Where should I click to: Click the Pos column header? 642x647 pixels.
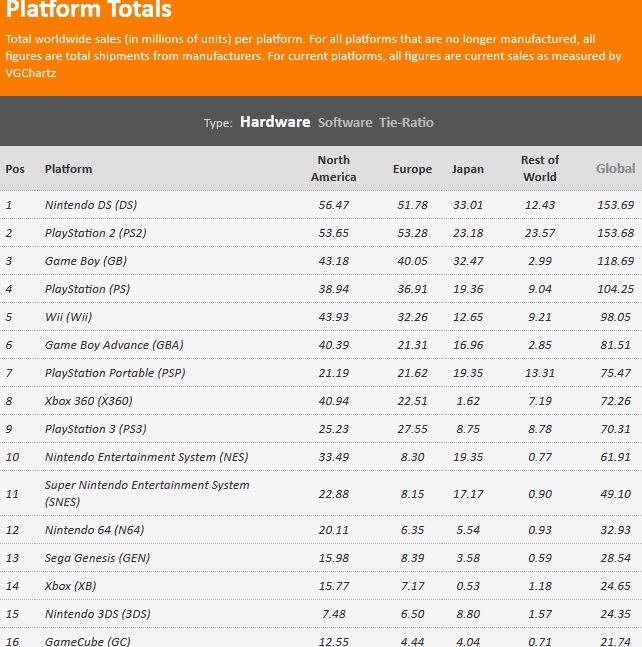(15, 169)
